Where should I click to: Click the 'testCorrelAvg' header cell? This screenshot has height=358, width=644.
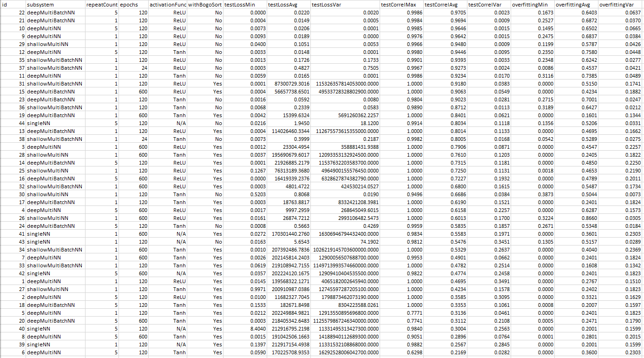click(445, 4)
